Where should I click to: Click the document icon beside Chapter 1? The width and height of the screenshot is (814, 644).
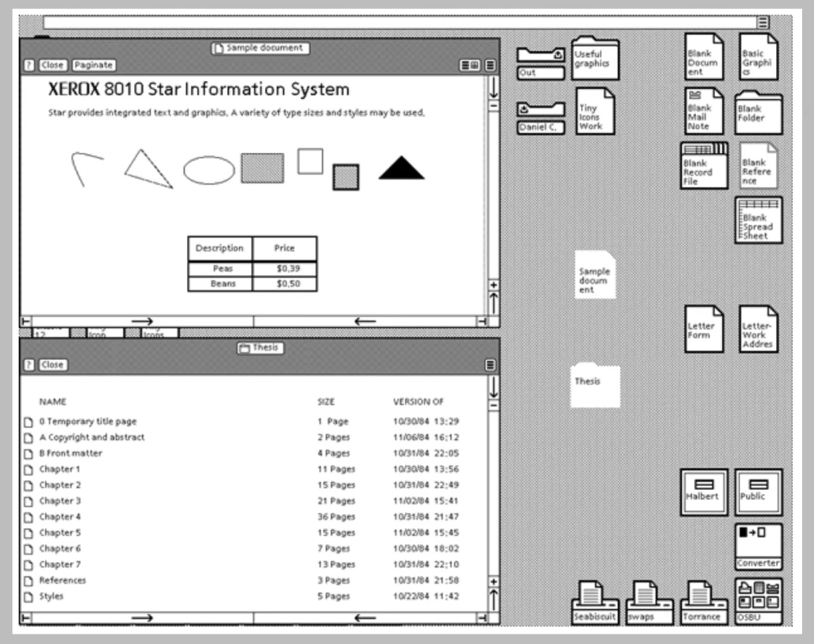click(x=28, y=469)
